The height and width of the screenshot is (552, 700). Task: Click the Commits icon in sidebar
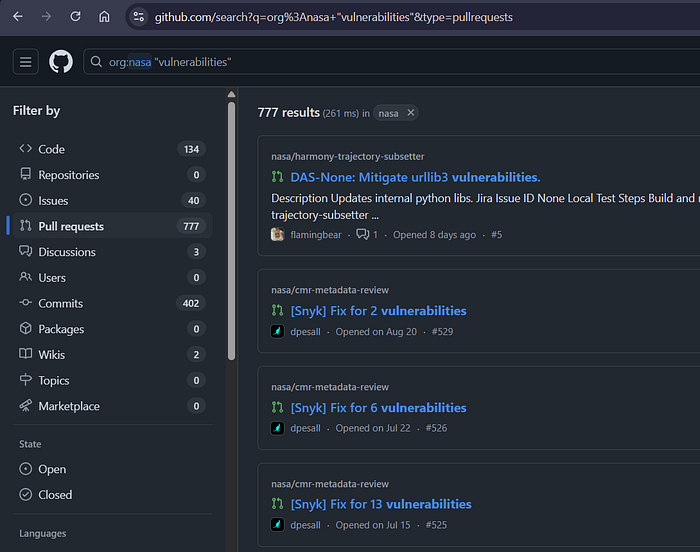click(x=25, y=302)
